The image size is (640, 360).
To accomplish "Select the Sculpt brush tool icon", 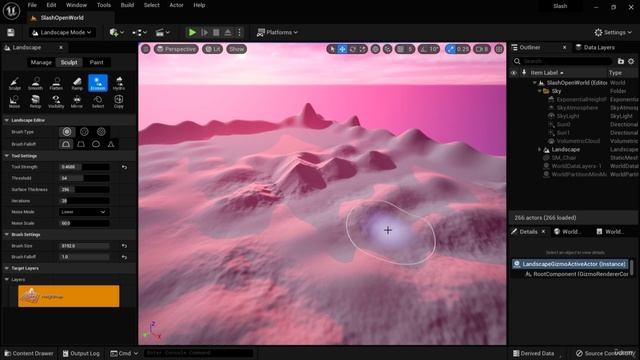I will point(15,83).
